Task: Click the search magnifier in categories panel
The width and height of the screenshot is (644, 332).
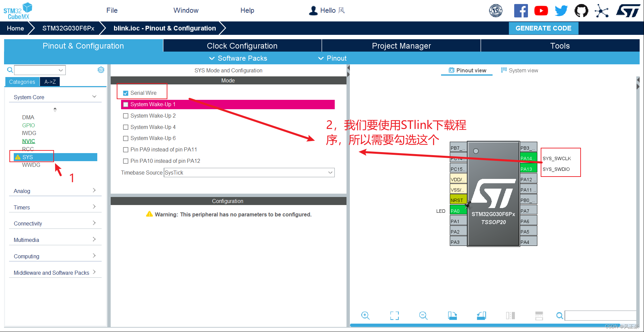Action: click(10, 70)
